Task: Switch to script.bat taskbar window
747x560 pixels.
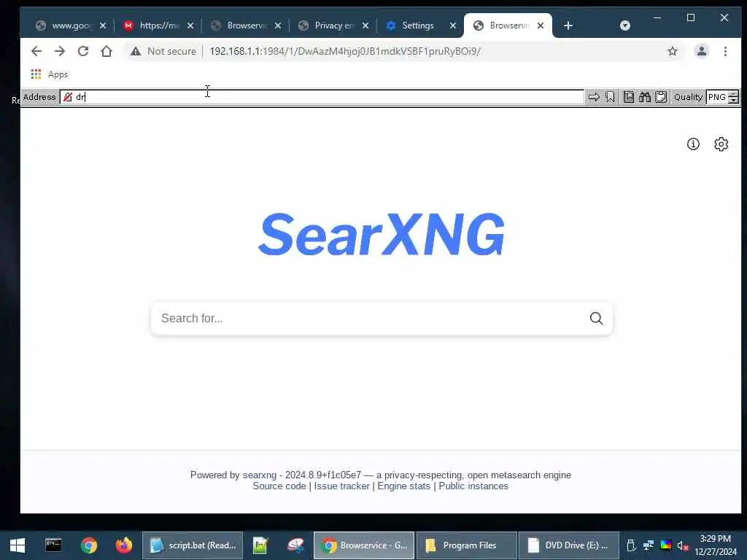Action: coord(193,545)
